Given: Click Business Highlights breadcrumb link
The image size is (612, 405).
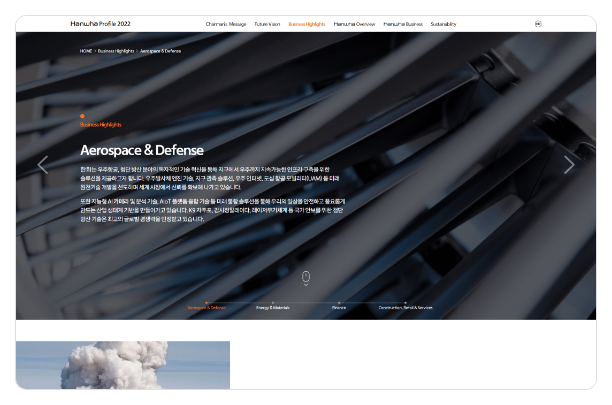Looking at the screenshot, I should tap(116, 49).
